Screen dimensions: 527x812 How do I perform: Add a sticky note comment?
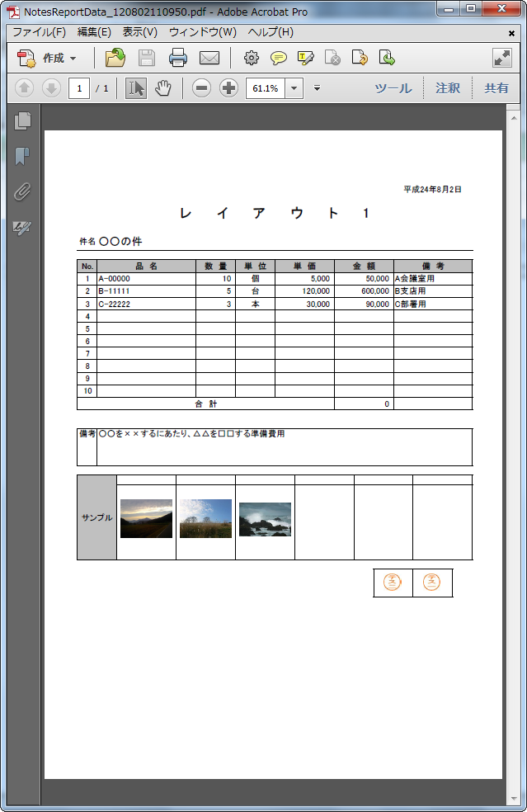(279, 58)
